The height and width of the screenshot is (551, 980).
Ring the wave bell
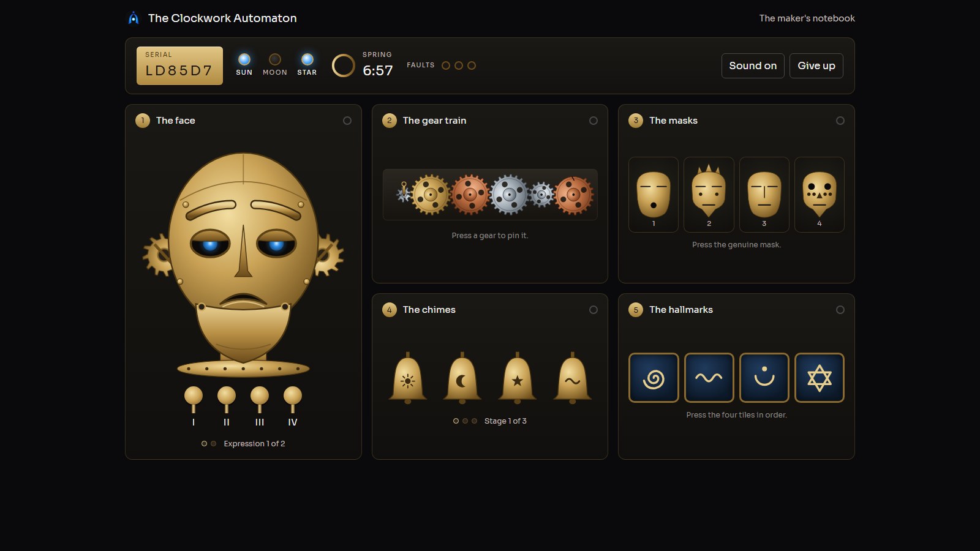point(572,378)
